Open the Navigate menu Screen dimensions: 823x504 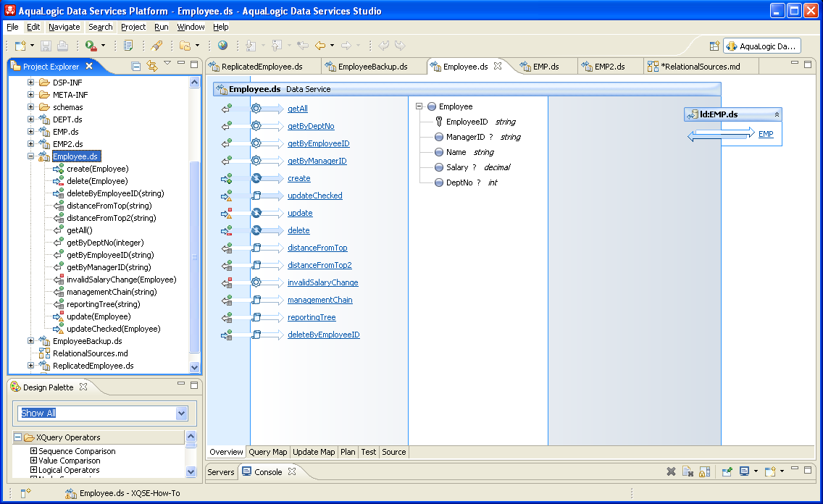64,27
